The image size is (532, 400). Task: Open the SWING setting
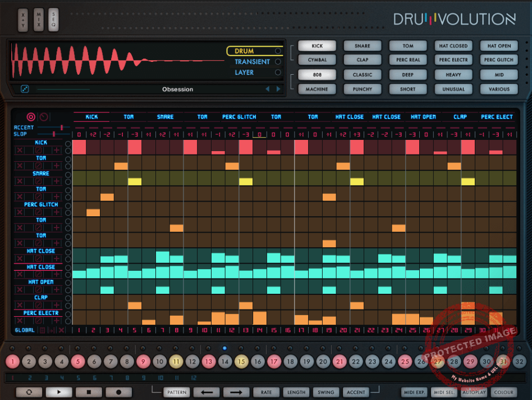pos(325,392)
